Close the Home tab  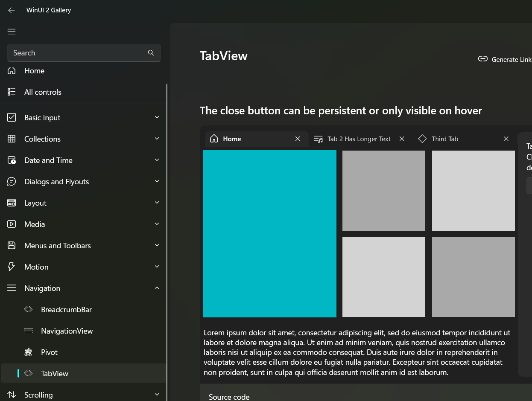coord(298,139)
